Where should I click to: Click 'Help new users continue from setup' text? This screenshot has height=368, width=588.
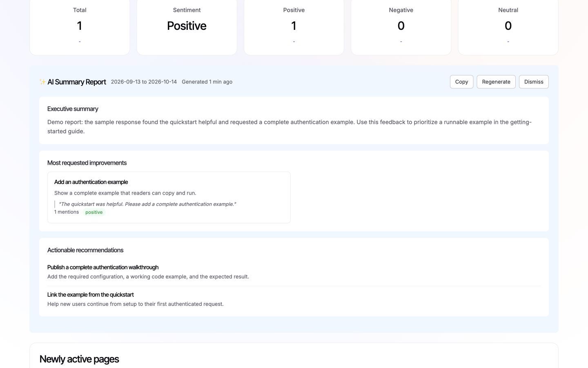coord(136,304)
